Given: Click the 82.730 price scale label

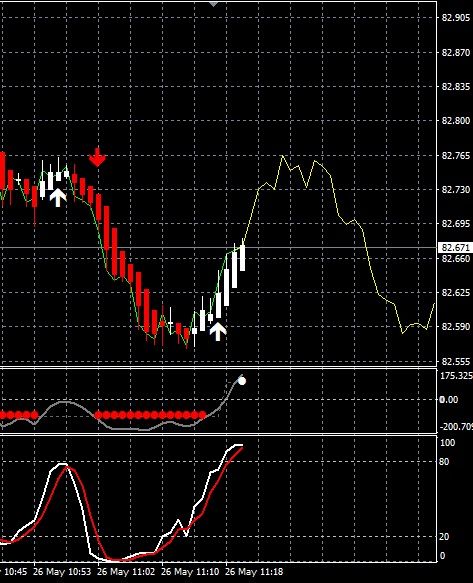Looking at the screenshot, I should 456,190.
